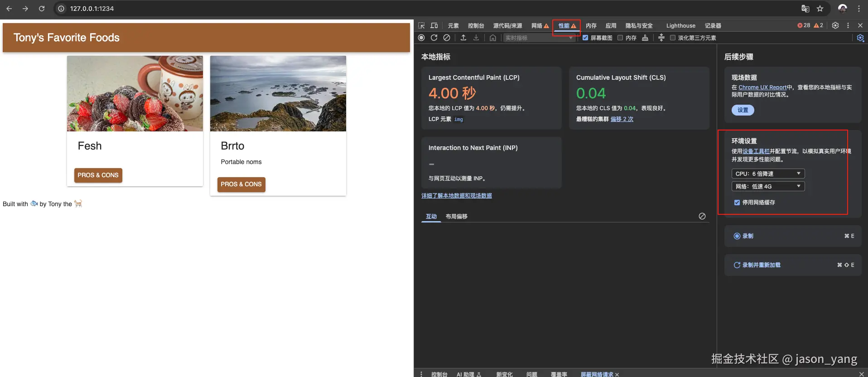Viewport: 868px width, 377px height.
Task: Start recording with the record circle icon
Action: point(421,38)
